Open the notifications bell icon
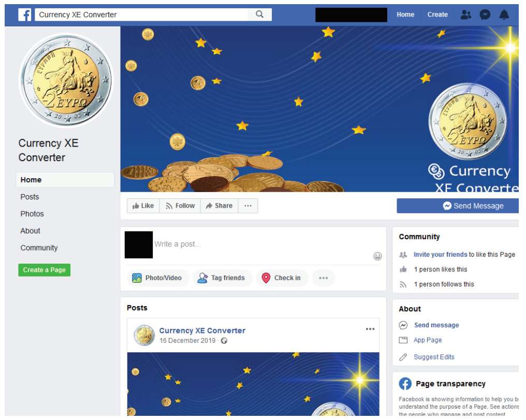Image resolution: width=526 pixels, height=420 pixels. coord(504,15)
